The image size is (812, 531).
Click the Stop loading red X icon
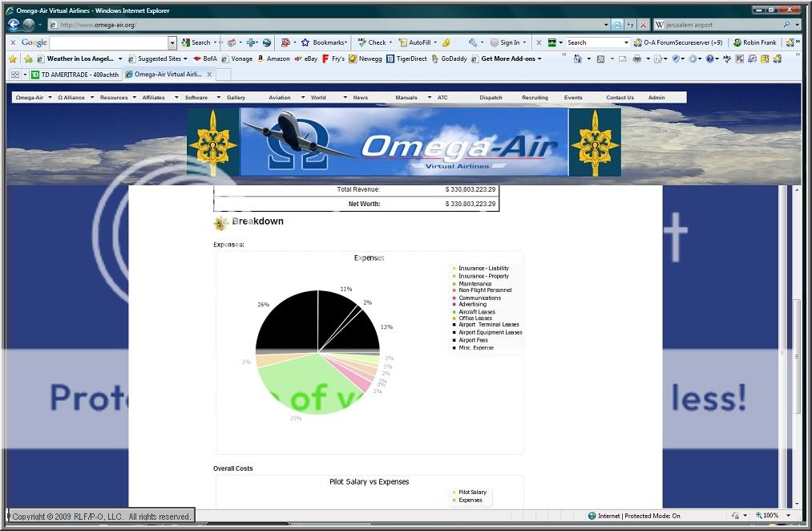(x=643, y=25)
